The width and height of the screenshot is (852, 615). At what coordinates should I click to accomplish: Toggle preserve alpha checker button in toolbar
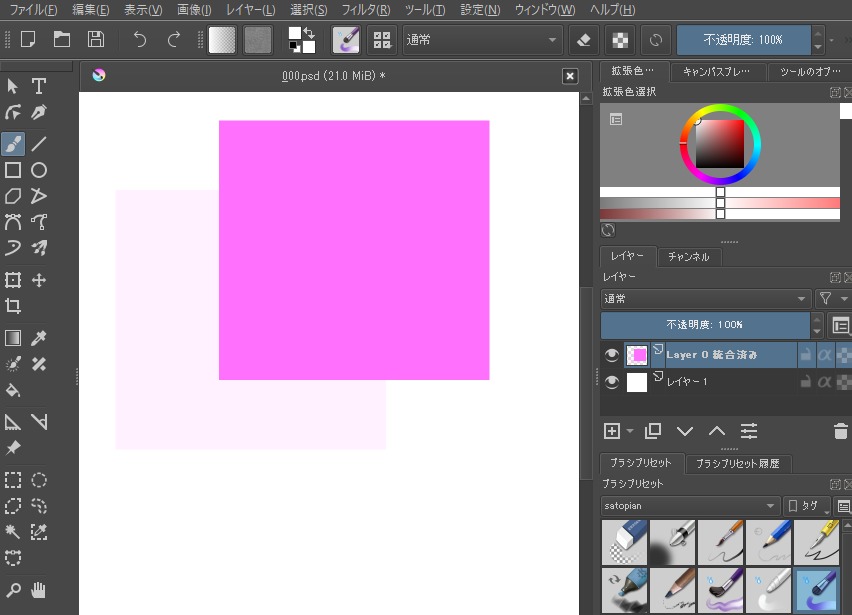click(x=620, y=40)
